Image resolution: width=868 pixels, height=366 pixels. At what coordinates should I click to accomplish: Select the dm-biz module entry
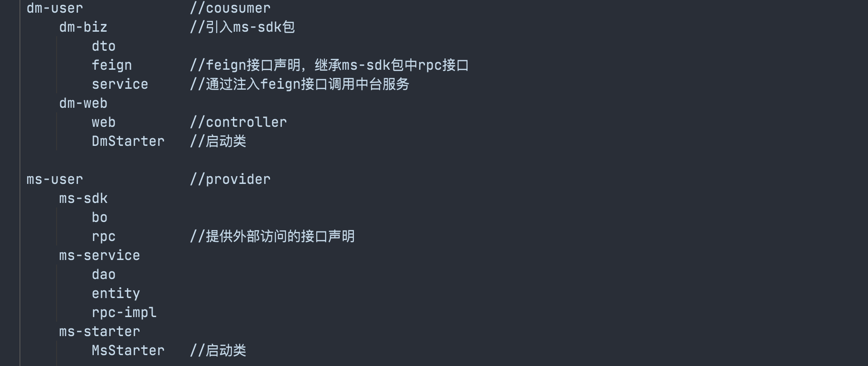[83, 27]
